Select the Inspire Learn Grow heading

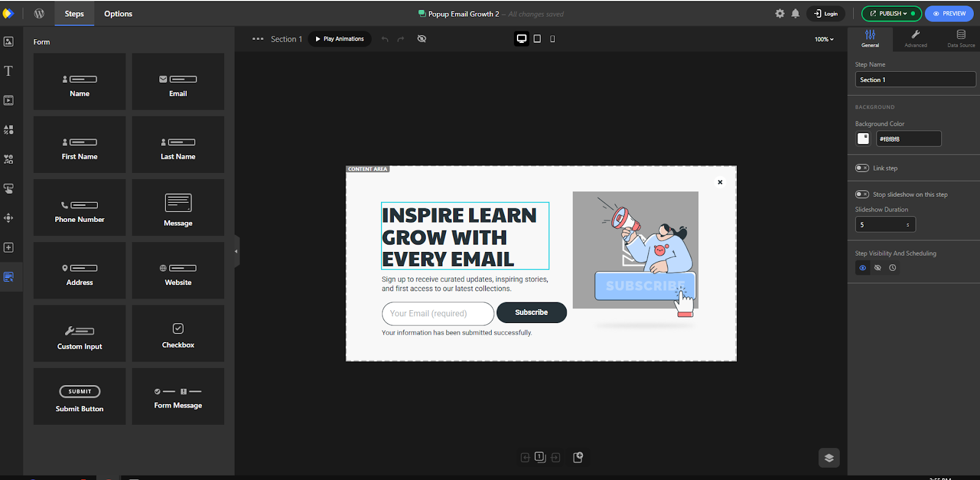(465, 236)
